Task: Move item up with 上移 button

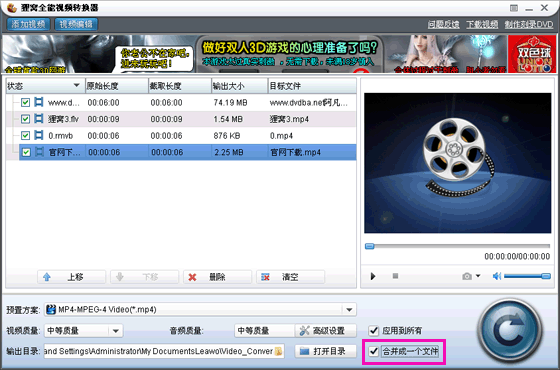Action: coord(71,277)
